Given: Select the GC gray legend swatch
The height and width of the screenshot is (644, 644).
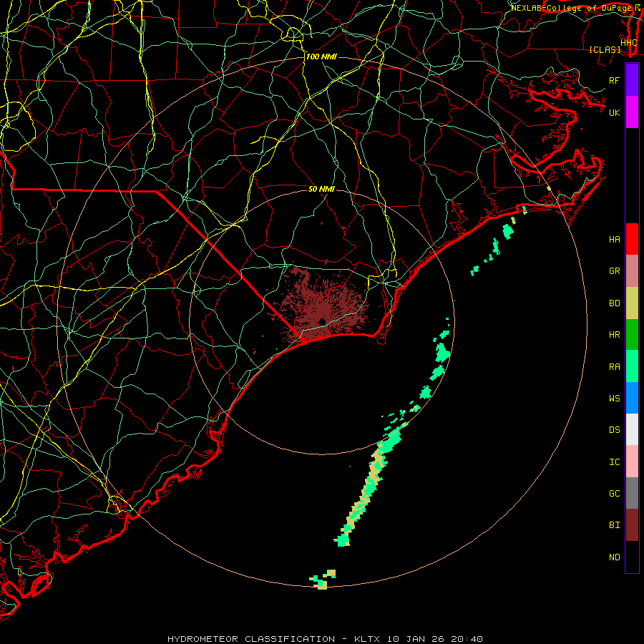Looking at the screenshot, I should point(632,493).
